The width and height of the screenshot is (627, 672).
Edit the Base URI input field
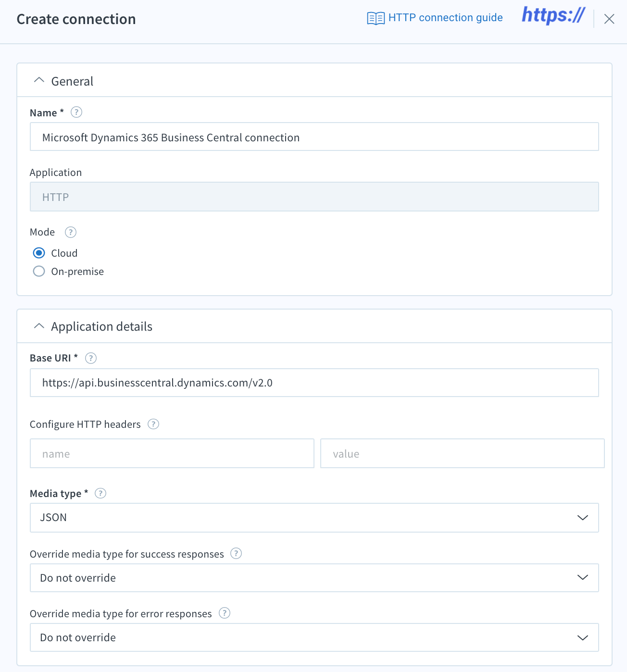coord(314,383)
